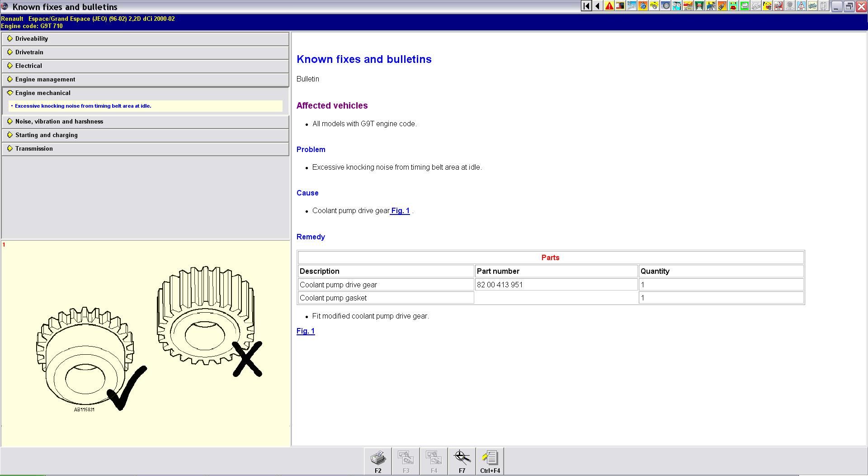
Task: Print bulletin using the F2 printer button
Action: [x=378, y=461]
